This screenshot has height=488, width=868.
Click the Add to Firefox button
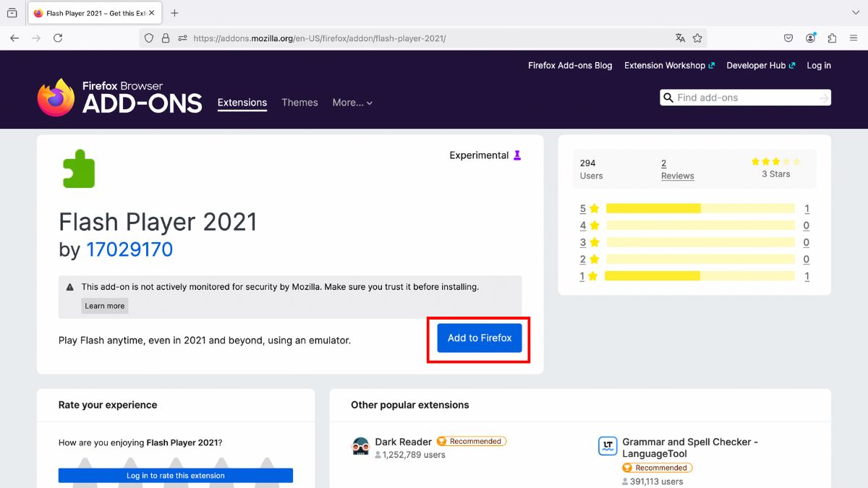[479, 338]
